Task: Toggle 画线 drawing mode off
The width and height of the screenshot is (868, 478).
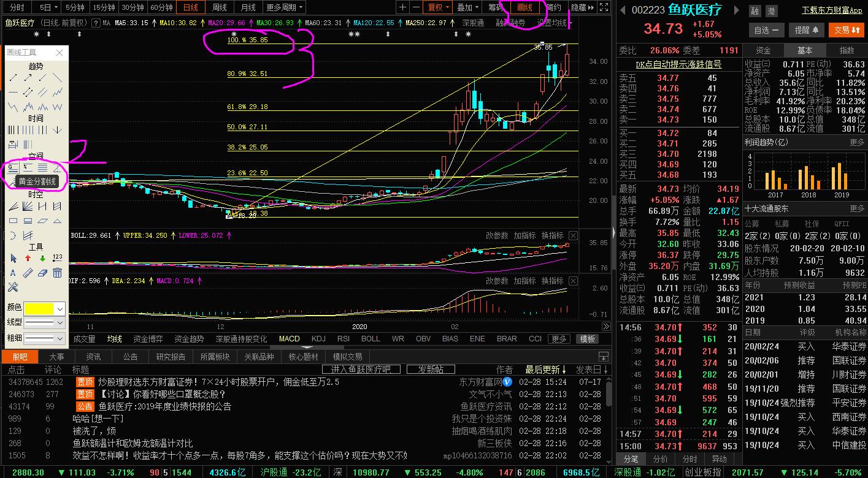Action: click(524, 7)
